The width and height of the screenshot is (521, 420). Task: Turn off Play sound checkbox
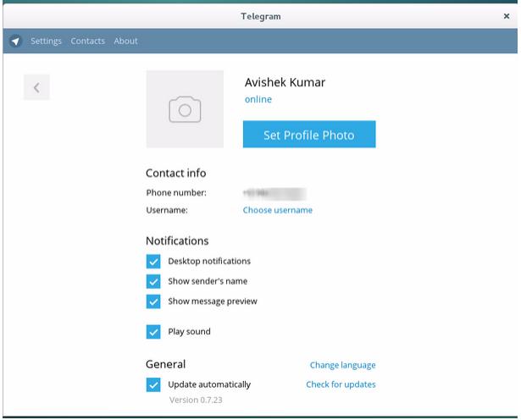153,332
